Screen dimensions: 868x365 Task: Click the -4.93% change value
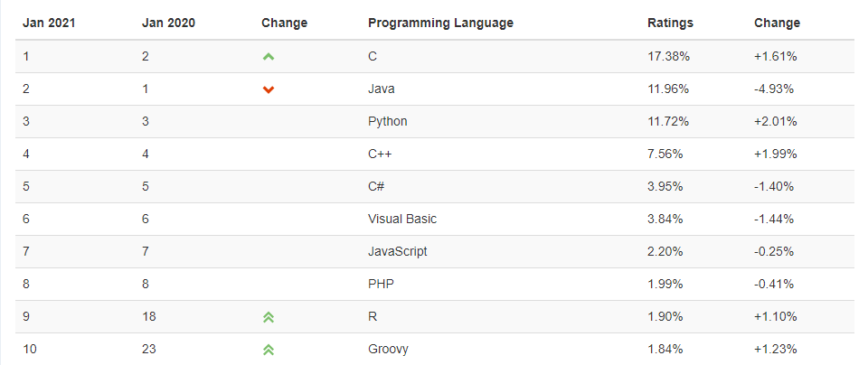[774, 89]
